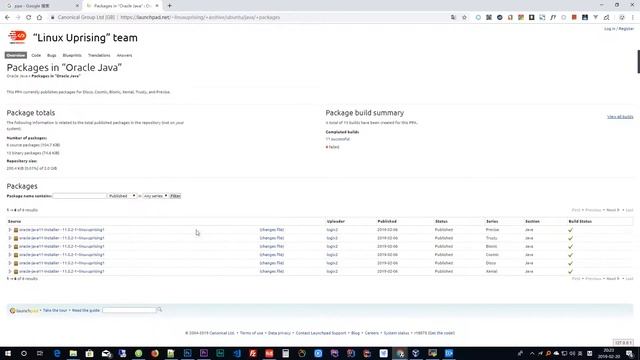
Task: Switch to the Code tab
Action: tap(36, 55)
